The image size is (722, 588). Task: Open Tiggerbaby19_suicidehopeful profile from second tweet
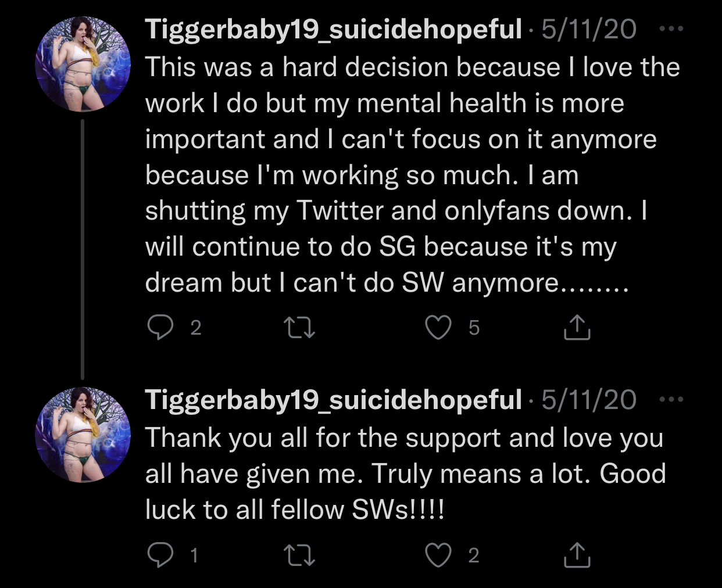(333, 400)
